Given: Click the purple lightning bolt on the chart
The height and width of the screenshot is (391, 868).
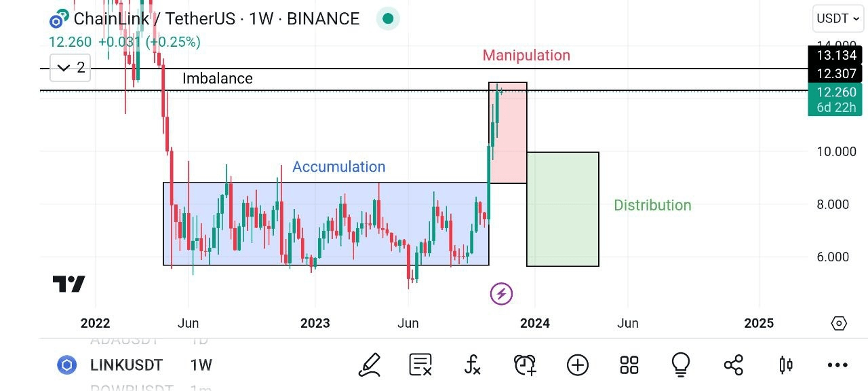Looking at the screenshot, I should (x=501, y=294).
